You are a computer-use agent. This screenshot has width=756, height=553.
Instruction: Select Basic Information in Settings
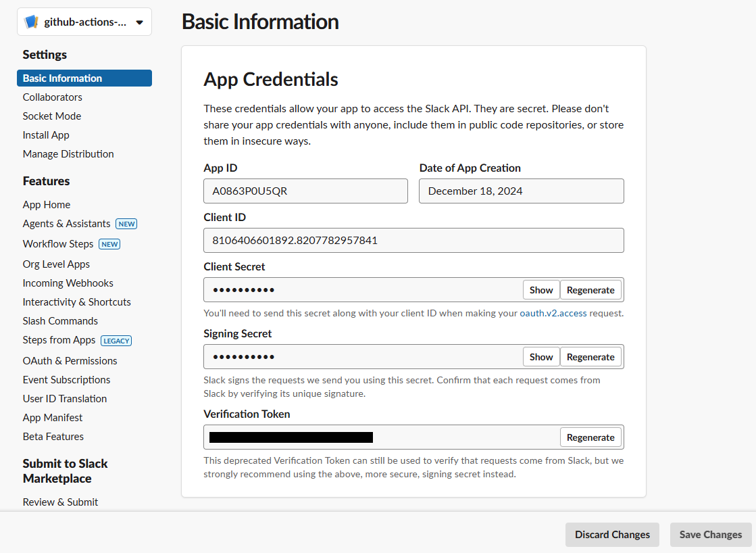coord(84,78)
